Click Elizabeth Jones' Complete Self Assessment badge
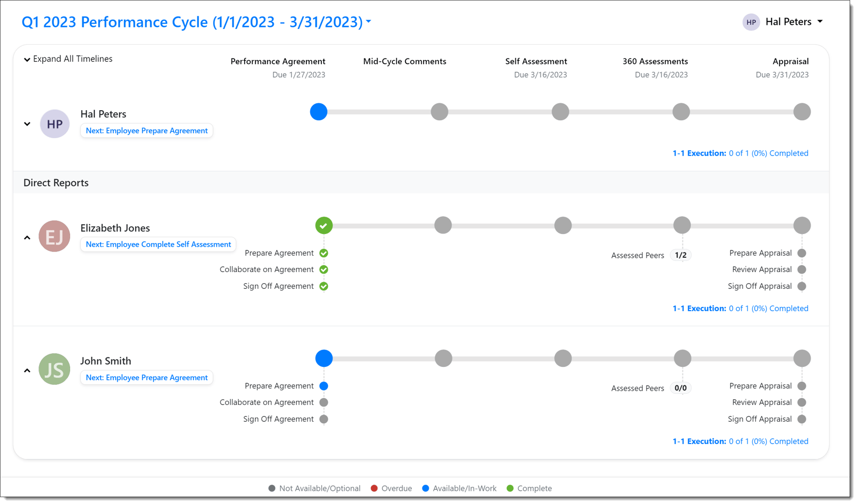This screenshot has height=504, width=857. (158, 244)
